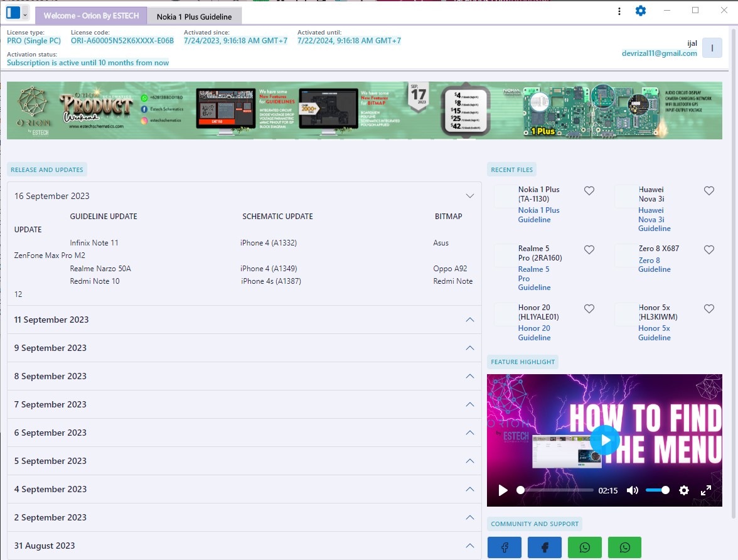Mute the feature highlight video

[x=633, y=490]
